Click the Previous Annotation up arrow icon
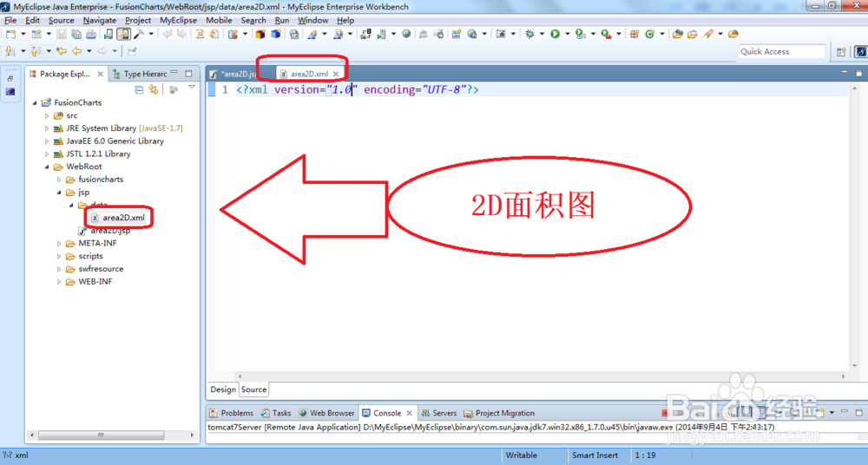Viewport: 868px width, 465px height. [x=35, y=51]
